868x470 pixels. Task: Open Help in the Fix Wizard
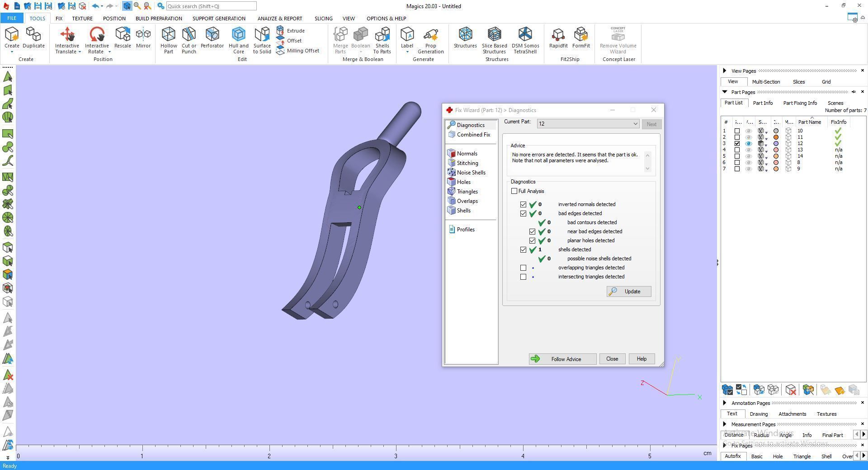tap(642, 359)
